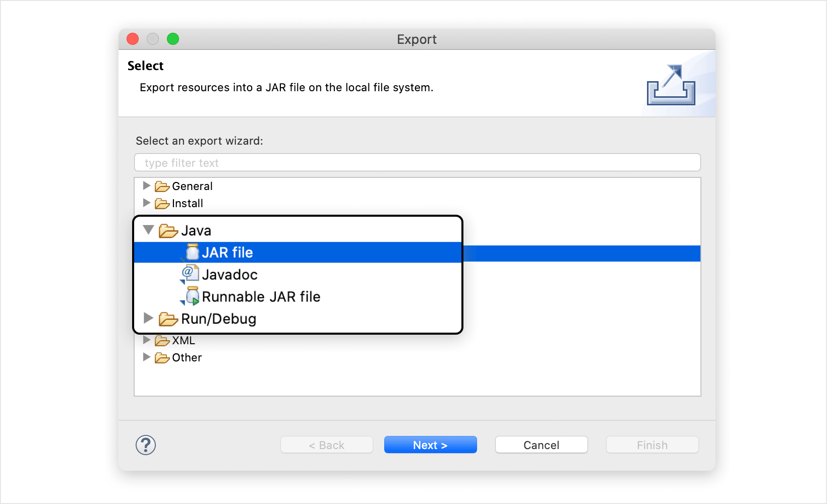The image size is (827, 504).
Task: Collapse the Java category
Action: [x=148, y=230]
